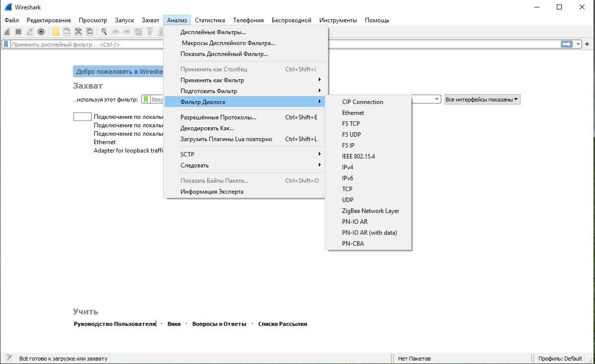Expand the SCTP submenu
This screenshot has height=364, width=595.
[245, 154]
